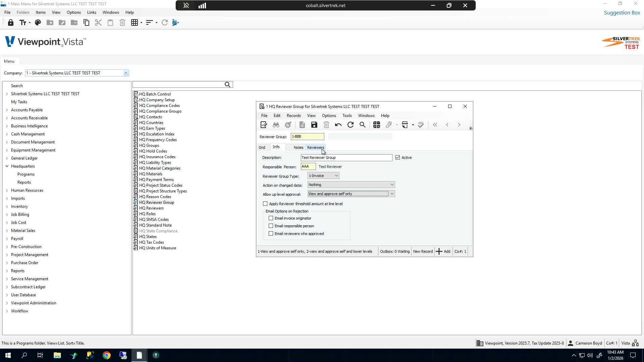Open the Records menu in Reviewer Group window
The image size is (644, 362).
click(x=294, y=116)
